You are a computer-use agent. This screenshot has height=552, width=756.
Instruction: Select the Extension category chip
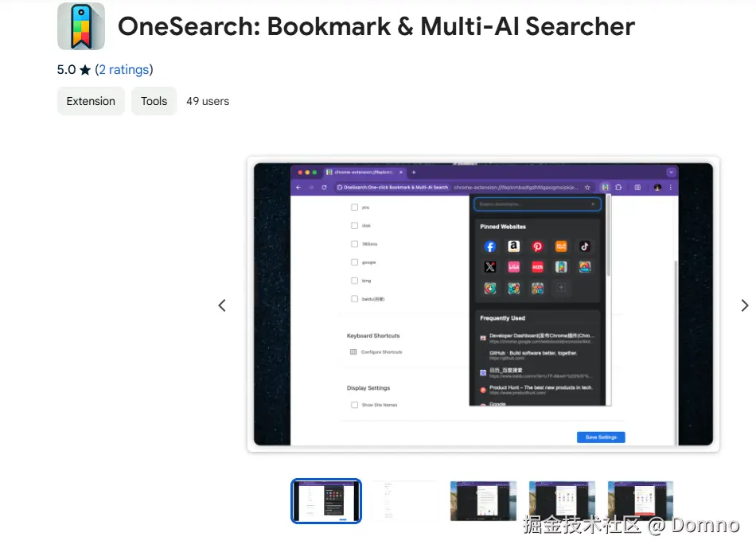tap(91, 101)
